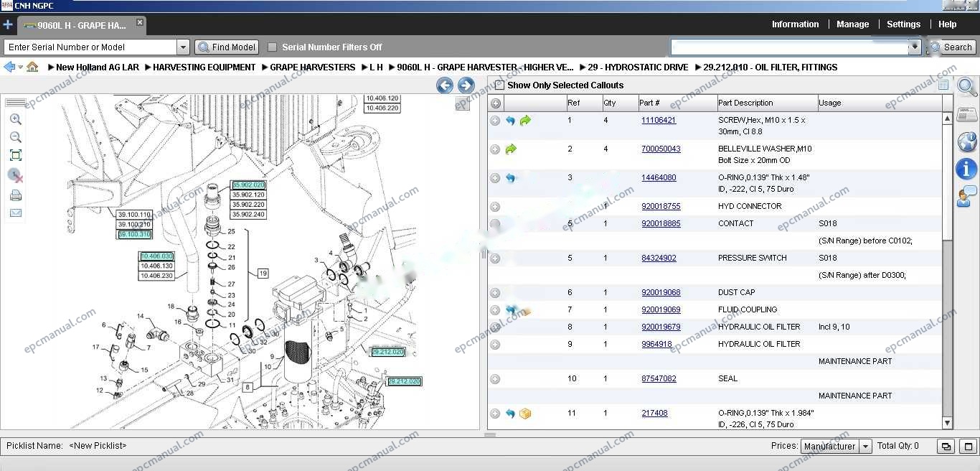Image resolution: width=980 pixels, height=471 pixels.
Task: Open the blue information icon in sidebar
Action: pos(966,169)
